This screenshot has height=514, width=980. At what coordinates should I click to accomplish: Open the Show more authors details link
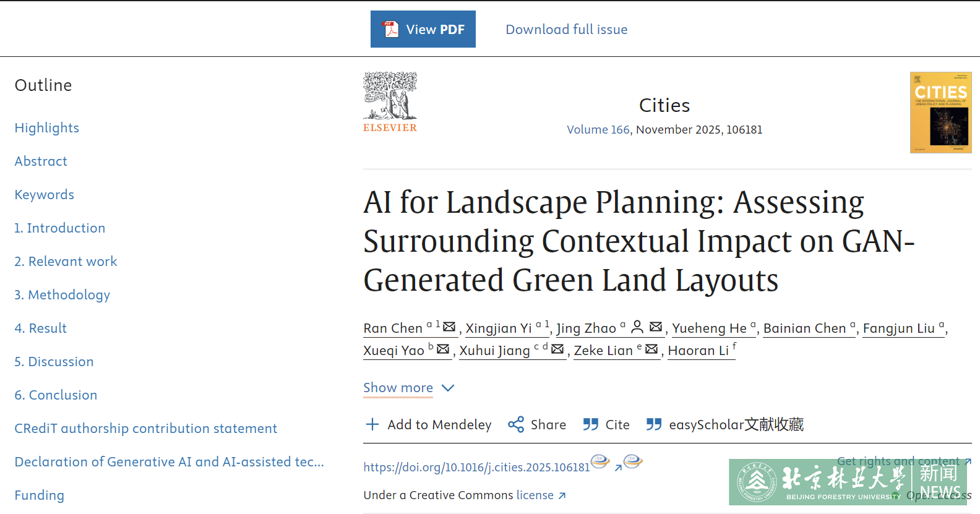coord(398,388)
